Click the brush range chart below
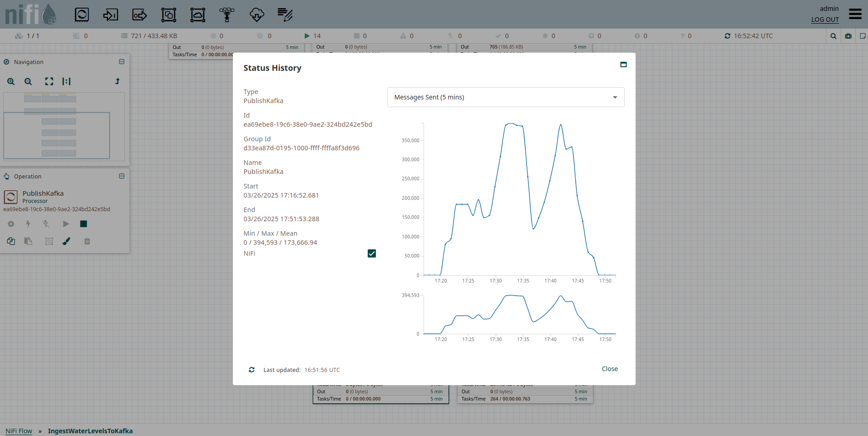 (x=519, y=315)
